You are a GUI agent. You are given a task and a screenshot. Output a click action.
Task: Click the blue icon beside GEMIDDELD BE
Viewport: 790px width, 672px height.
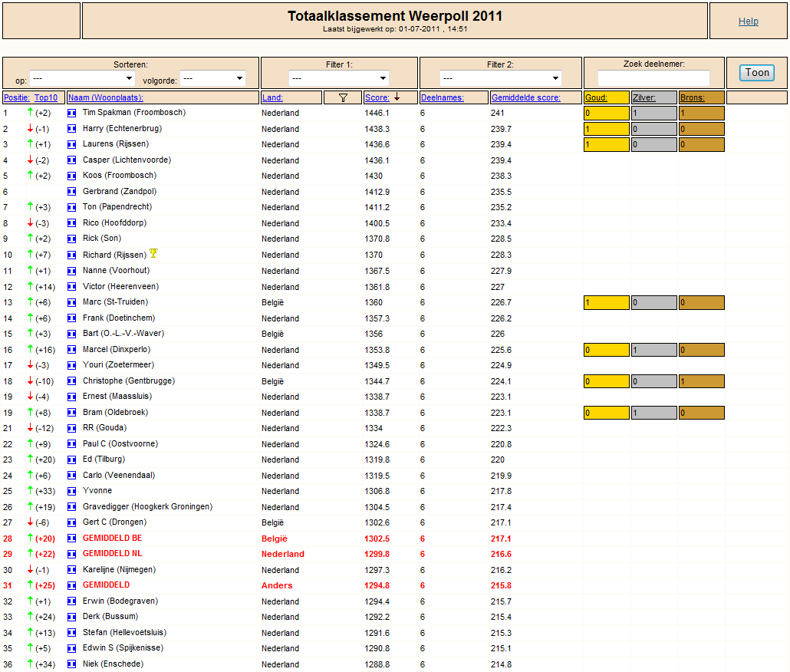point(71,539)
